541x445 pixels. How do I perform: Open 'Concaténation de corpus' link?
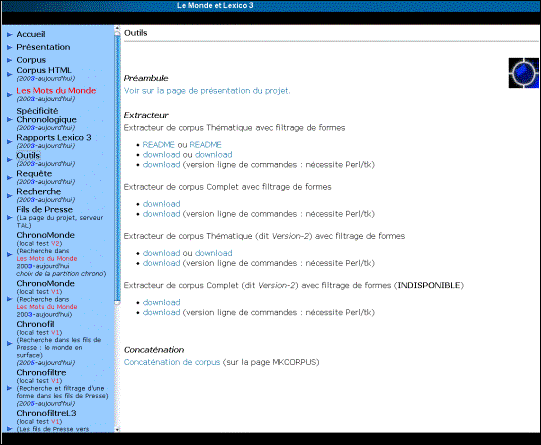click(172, 362)
